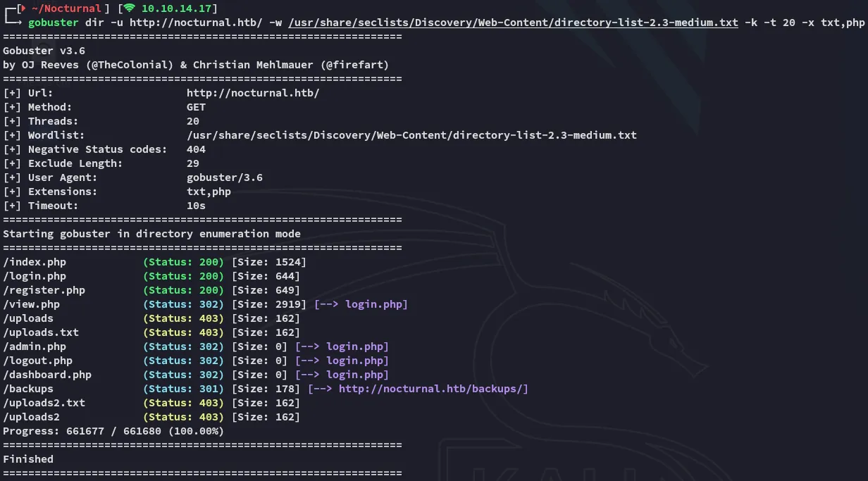
Task: Click the /register.php result entry
Action: click(x=44, y=290)
